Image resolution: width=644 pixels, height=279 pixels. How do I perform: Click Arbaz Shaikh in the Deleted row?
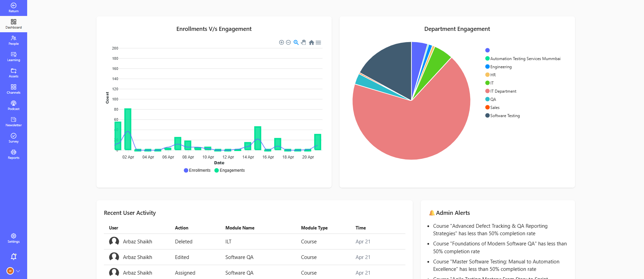pos(137,242)
